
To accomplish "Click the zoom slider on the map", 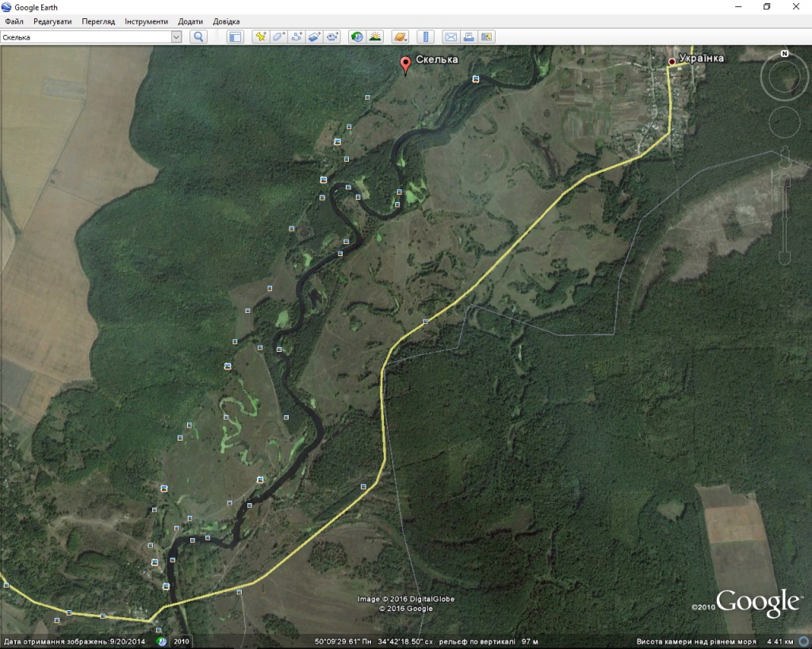I will click(785, 206).
